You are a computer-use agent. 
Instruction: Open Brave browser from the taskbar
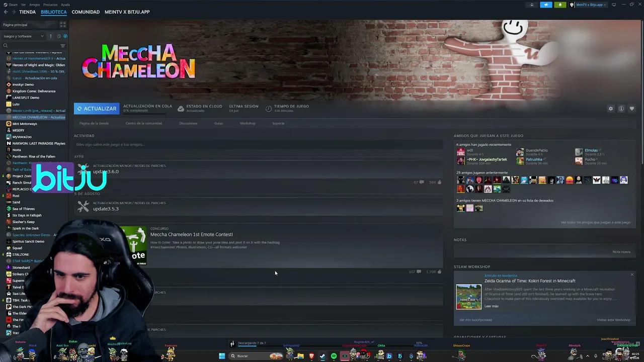click(311, 356)
